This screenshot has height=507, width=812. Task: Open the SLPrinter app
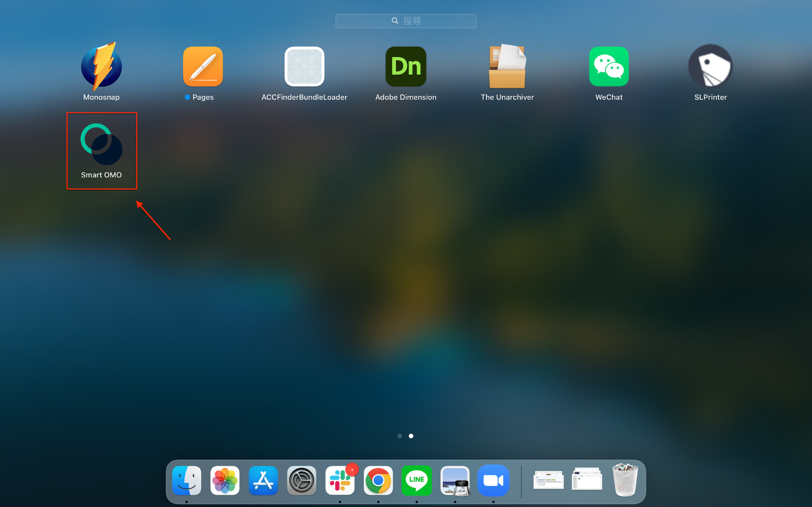point(710,66)
